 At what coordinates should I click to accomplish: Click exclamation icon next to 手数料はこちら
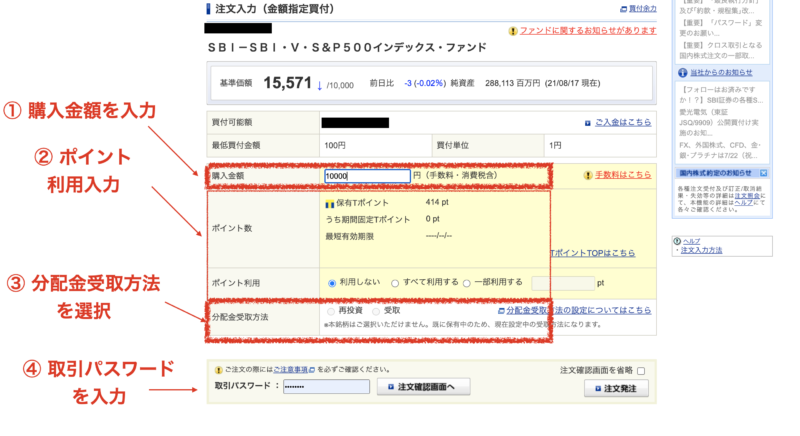(x=588, y=175)
